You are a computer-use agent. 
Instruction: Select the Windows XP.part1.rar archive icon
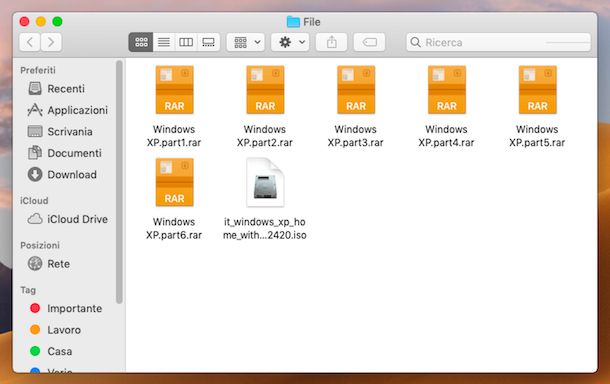(174, 90)
